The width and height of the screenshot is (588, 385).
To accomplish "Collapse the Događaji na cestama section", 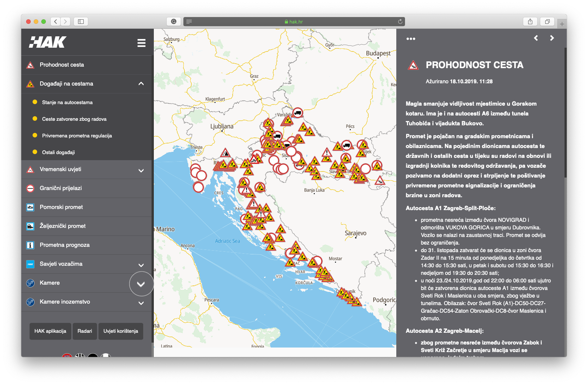I will (141, 84).
